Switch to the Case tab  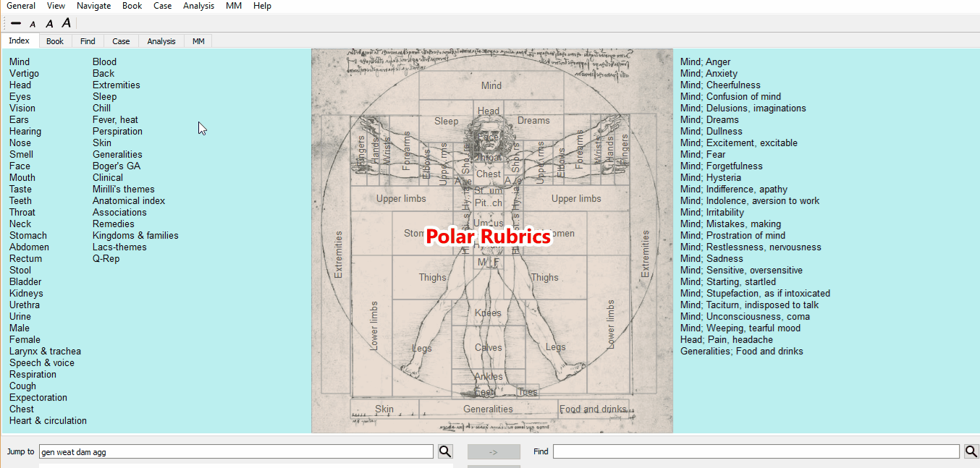(x=121, y=41)
